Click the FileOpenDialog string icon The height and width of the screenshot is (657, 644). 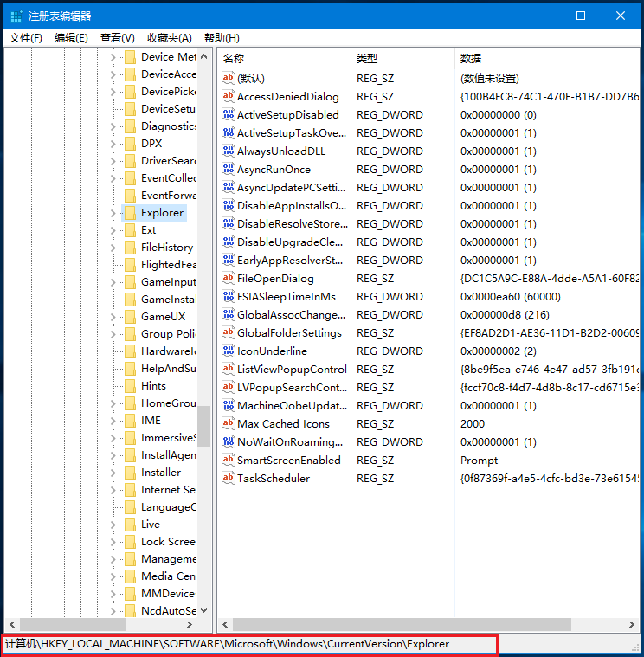click(229, 278)
